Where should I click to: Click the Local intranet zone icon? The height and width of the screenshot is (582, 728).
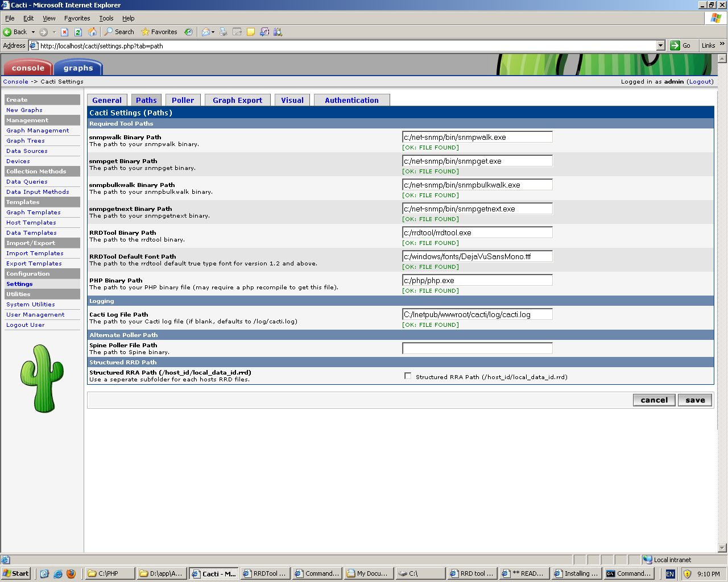pyautogui.click(x=647, y=559)
